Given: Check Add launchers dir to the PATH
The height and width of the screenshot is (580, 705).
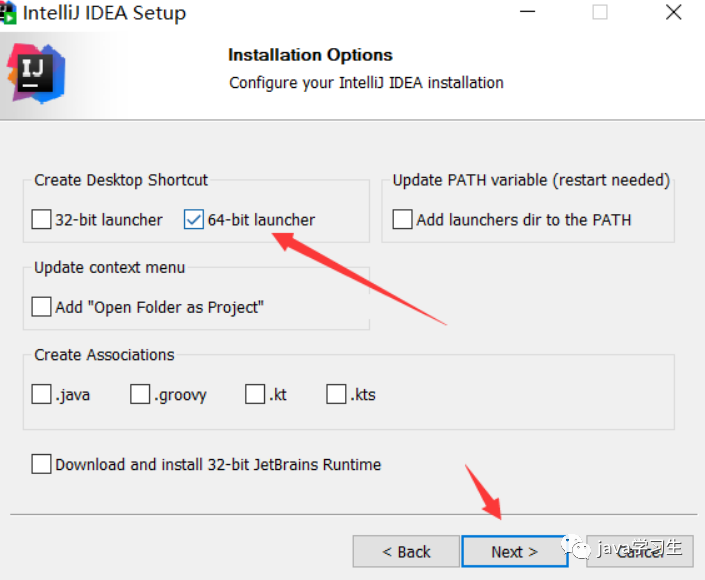Looking at the screenshot, I should 403,220.
